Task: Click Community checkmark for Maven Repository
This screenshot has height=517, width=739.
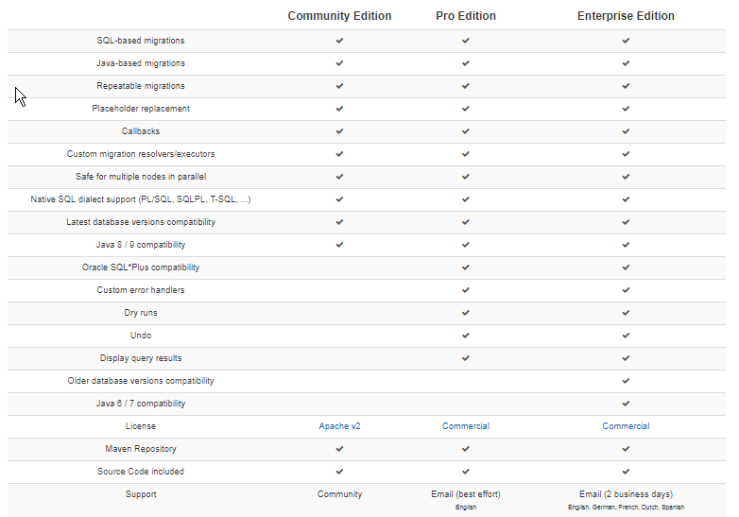Action: tap(339, 449)
